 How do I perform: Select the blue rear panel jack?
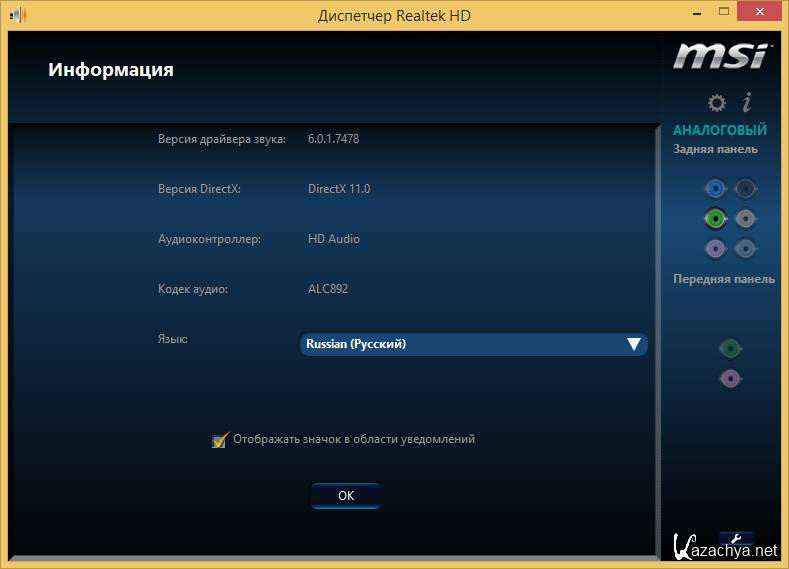click(x=714, y=188)
